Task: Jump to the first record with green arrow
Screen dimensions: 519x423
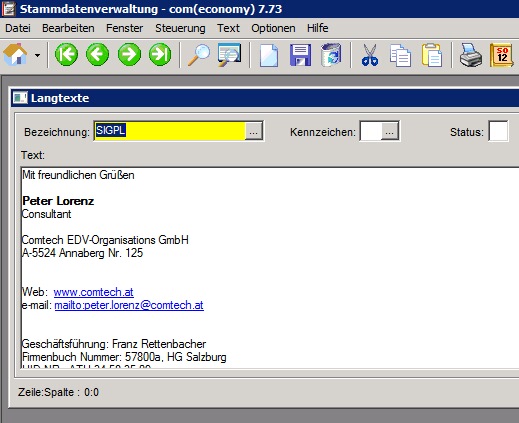Action: [66, 54]
